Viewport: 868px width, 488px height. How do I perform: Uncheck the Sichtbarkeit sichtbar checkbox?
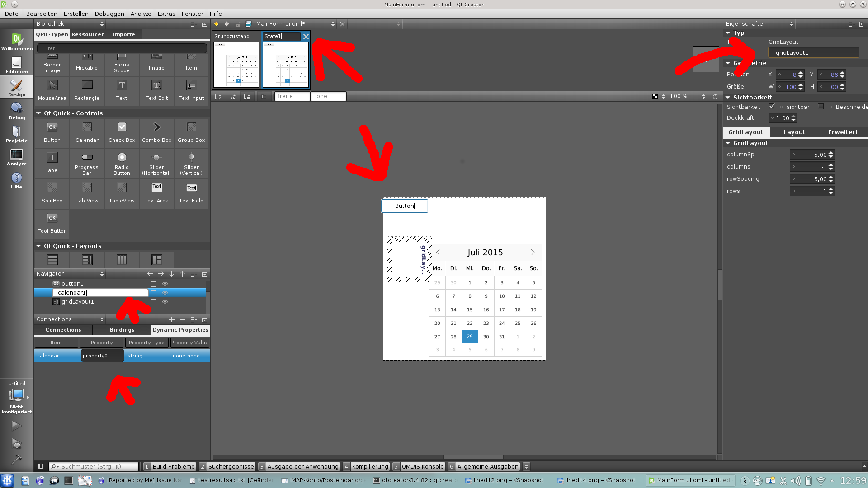[772, 107]
